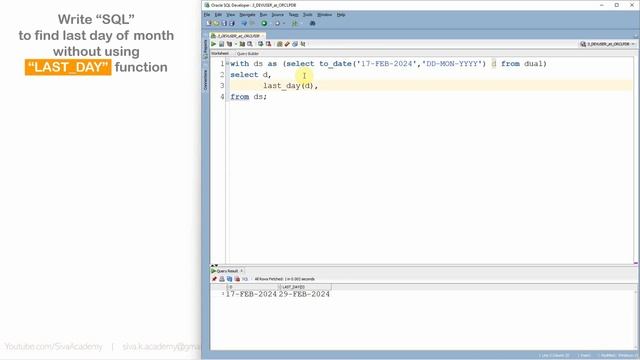This screenshot has height=360, width=640.
Task: Minimize the SQL Developer window
Action: 602,5
